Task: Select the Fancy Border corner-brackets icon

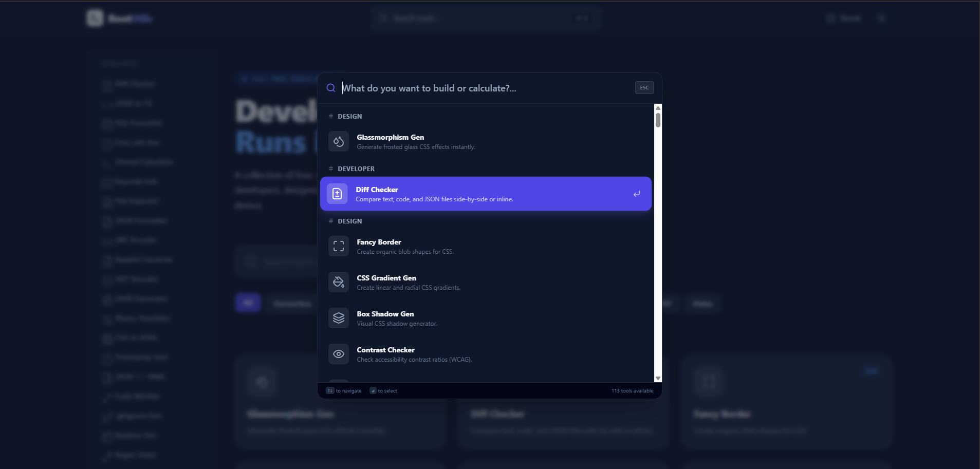Action: (338, 246)
